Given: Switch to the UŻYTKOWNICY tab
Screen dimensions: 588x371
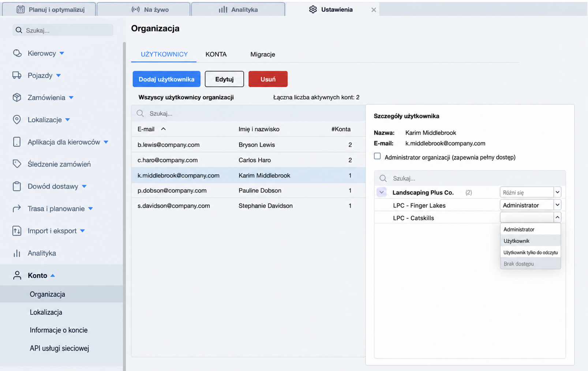Looking at the screenshot, I should point(164,54).
